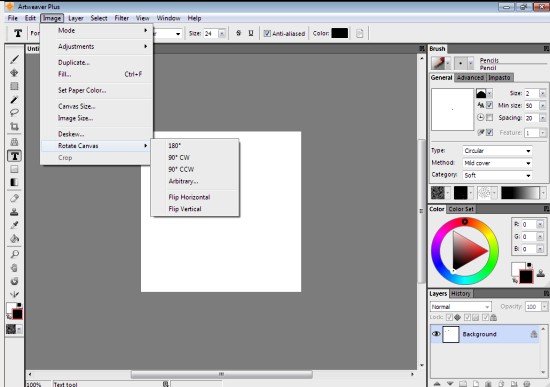The height and width of the screenshot is (387, 550).
Task: Switch to the Color Set tab
Action: (461, 209)
